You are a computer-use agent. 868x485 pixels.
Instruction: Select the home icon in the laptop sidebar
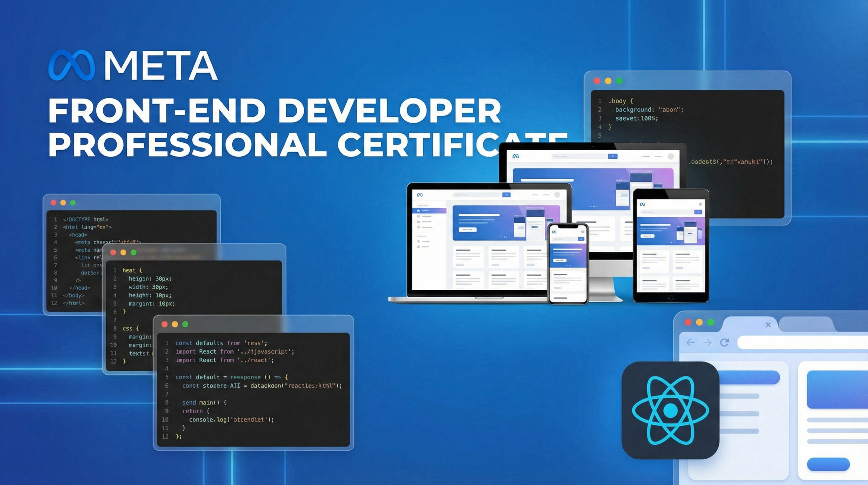coord(419,211)
